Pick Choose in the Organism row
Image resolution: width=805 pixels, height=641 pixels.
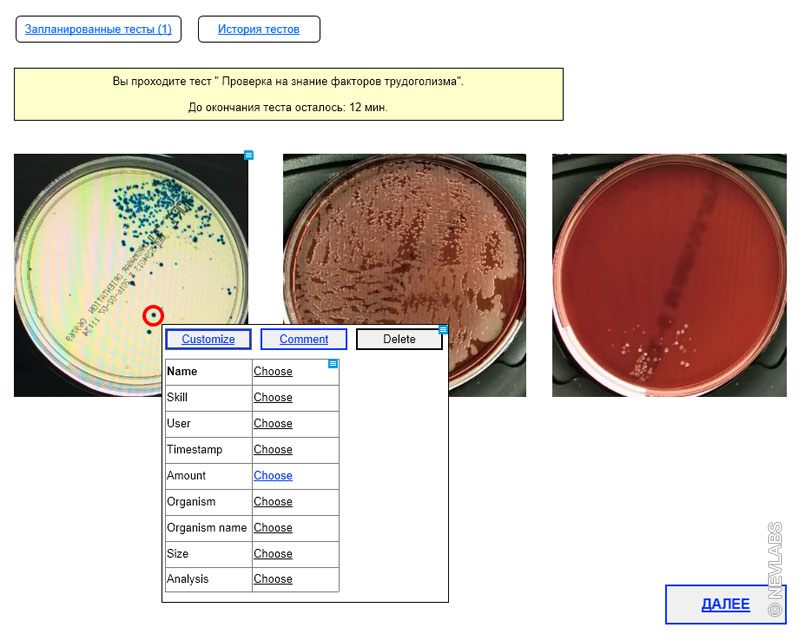[273, 502]
